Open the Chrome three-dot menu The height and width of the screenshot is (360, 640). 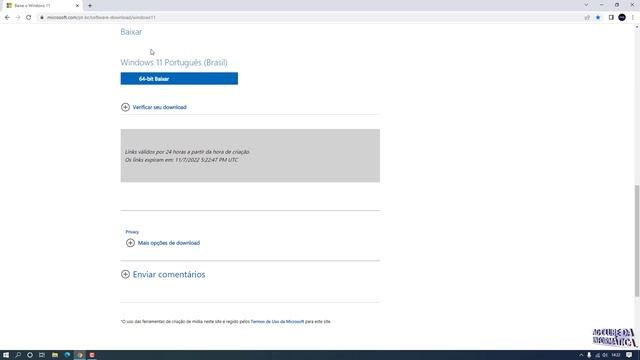click(x=633, y=18)
